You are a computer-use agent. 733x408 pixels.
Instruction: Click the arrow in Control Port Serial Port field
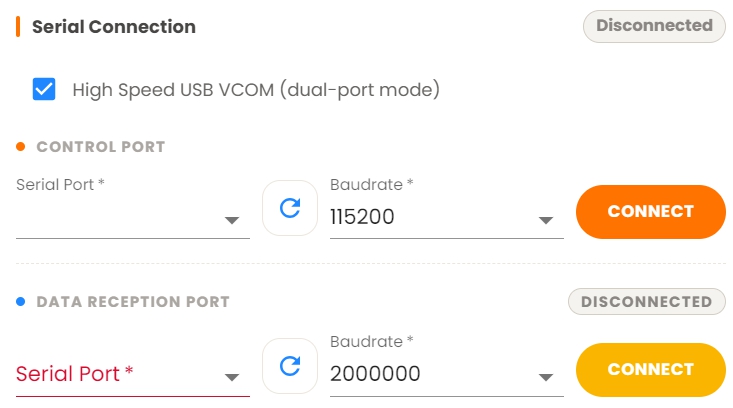pyautogui.click(x=232, y=220)
